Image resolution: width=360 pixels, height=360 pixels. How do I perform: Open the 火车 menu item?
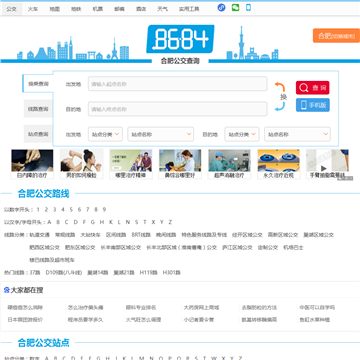tap(33, 9)
